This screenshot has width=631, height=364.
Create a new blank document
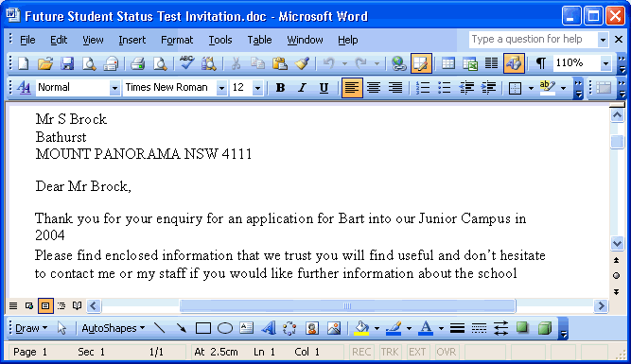24,63
